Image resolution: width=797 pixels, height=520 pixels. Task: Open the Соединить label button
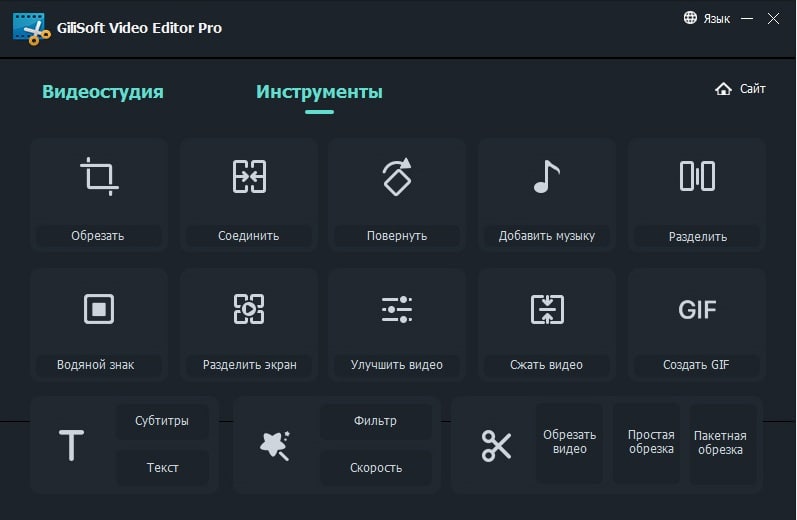249,236
